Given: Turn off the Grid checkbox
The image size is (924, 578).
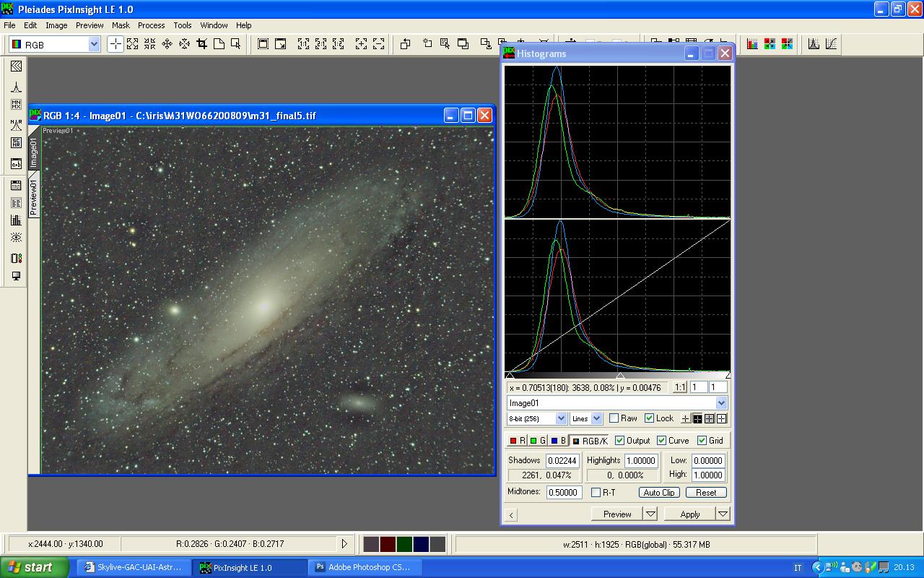Looking at the screenshot, I should [702, 441].
